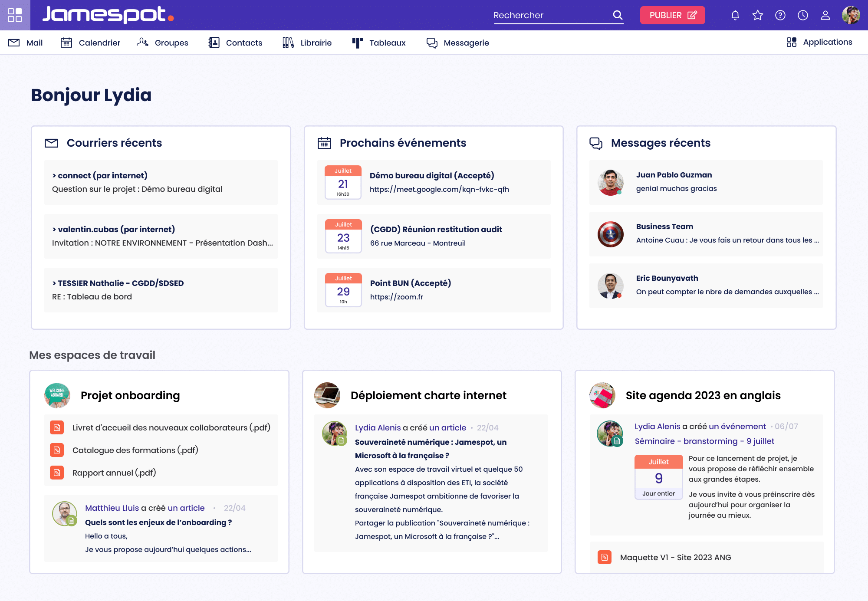Image resolution: width=868 pixels, height=601 pixels.
Task: Click Matthieu Lluis author link
Action: 112,508
